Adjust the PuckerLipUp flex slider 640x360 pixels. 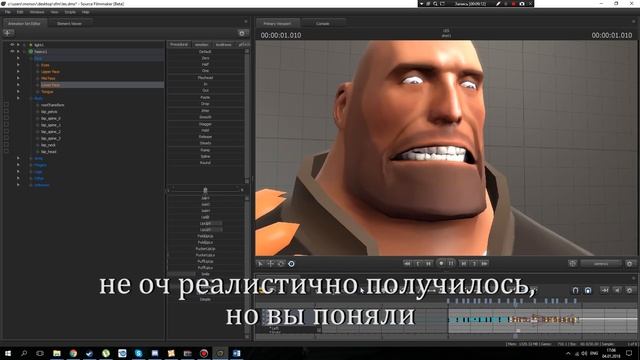(x=205, y=249)
